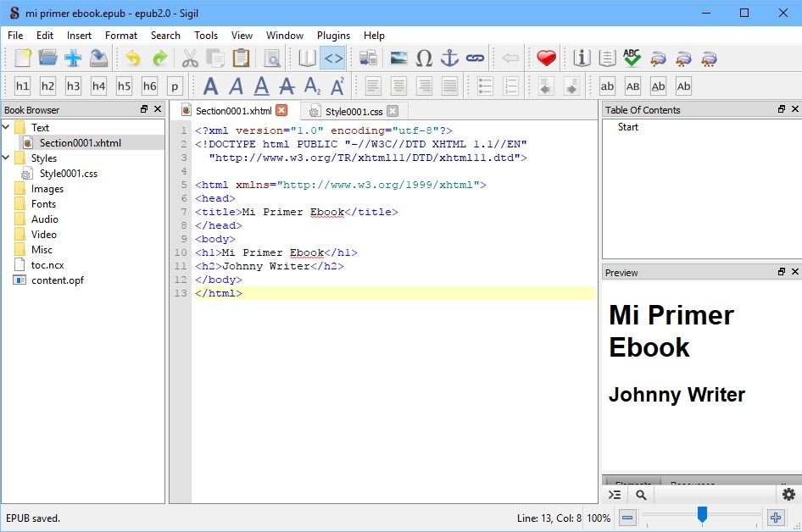Run spellcheck with the ABC checkmark icon

[x=632, y=58]
